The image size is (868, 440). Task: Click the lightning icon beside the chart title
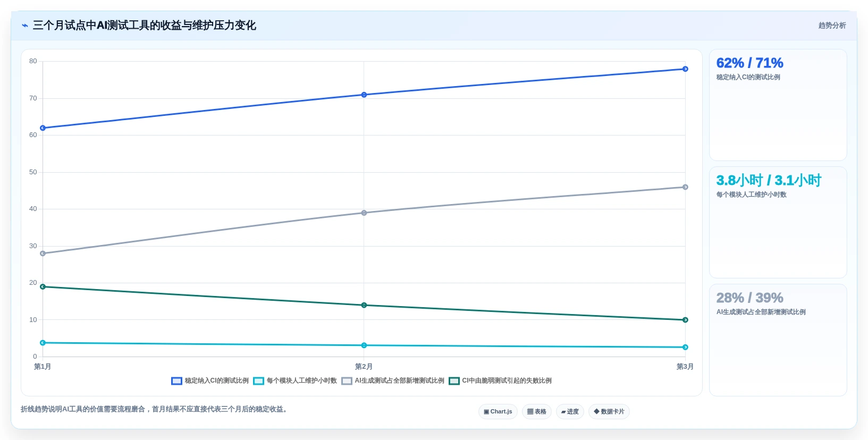(25, 26)
